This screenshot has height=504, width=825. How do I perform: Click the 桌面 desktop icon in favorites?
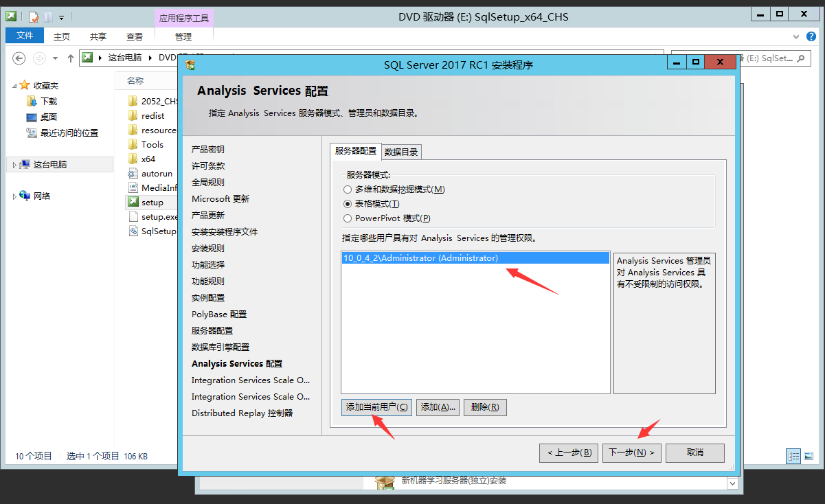coord(32,117)
